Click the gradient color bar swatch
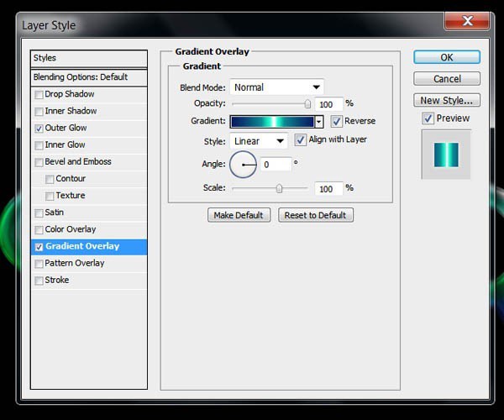Viewport: 504px width, 420px height. (272, 122)
